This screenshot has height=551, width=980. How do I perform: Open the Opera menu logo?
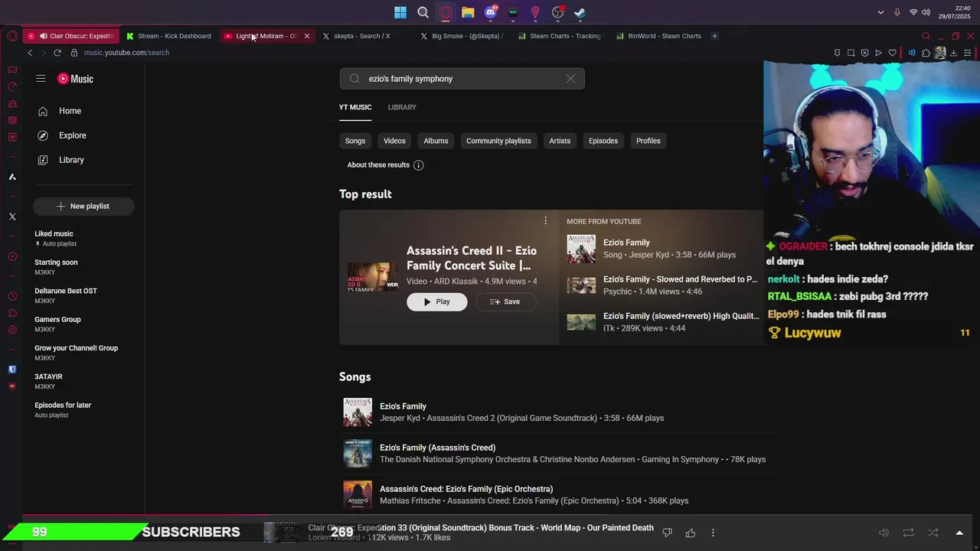pos(12,36)
